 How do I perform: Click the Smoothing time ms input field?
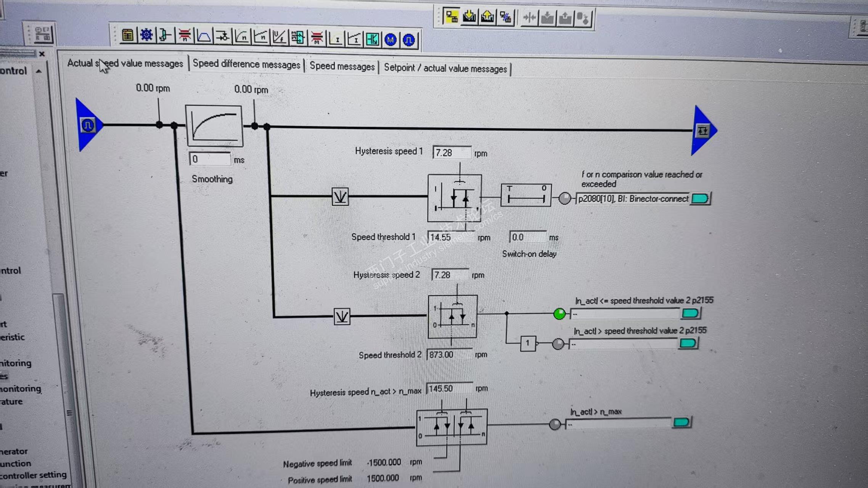click(x=210, y=159)
